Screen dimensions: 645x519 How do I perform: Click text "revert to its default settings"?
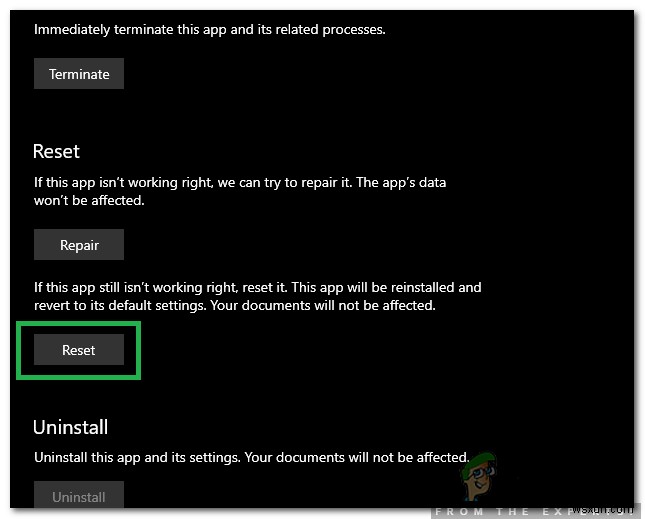(120, 305)
